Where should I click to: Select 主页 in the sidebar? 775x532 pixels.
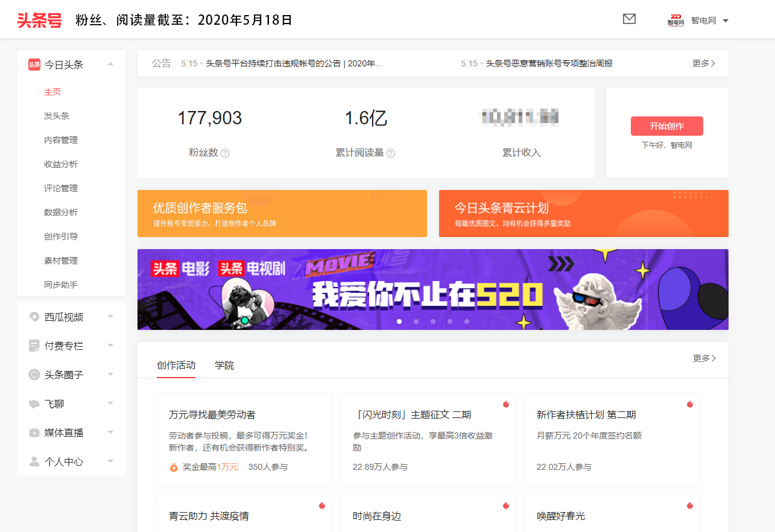pos(52,92)
